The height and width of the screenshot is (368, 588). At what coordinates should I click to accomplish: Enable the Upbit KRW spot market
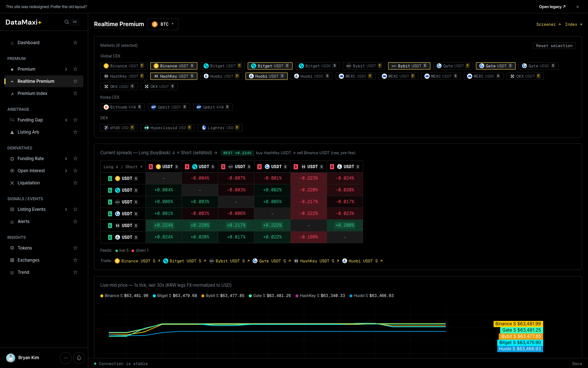pyautogui.click(x=213, y=107)
